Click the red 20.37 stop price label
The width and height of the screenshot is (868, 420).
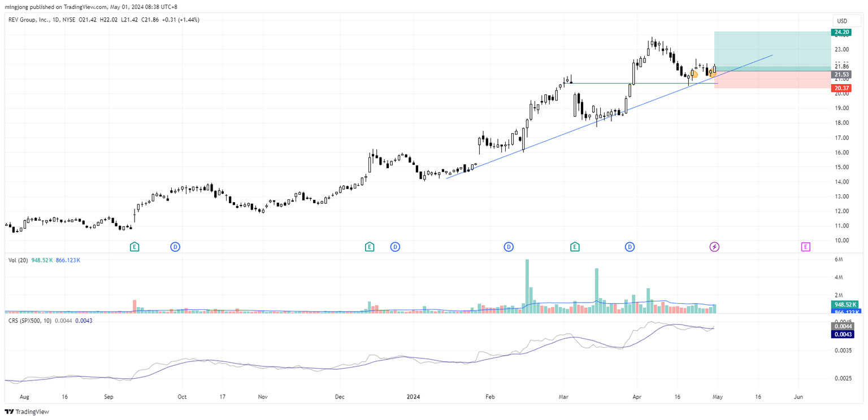click(841, 88)
